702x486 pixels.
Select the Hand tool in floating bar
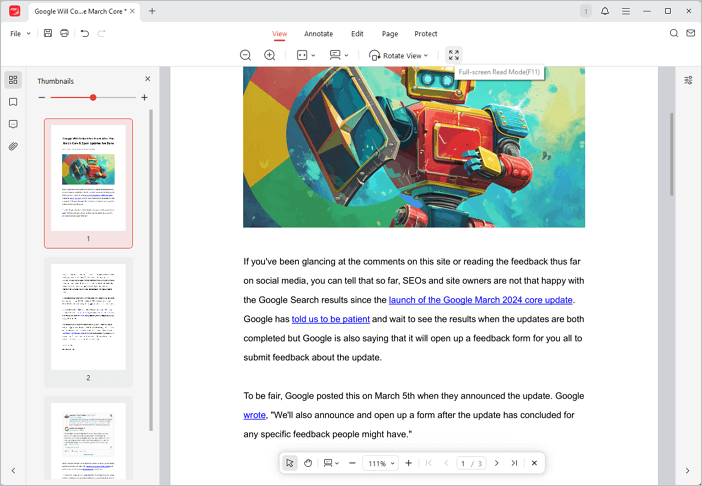point(308,463)
